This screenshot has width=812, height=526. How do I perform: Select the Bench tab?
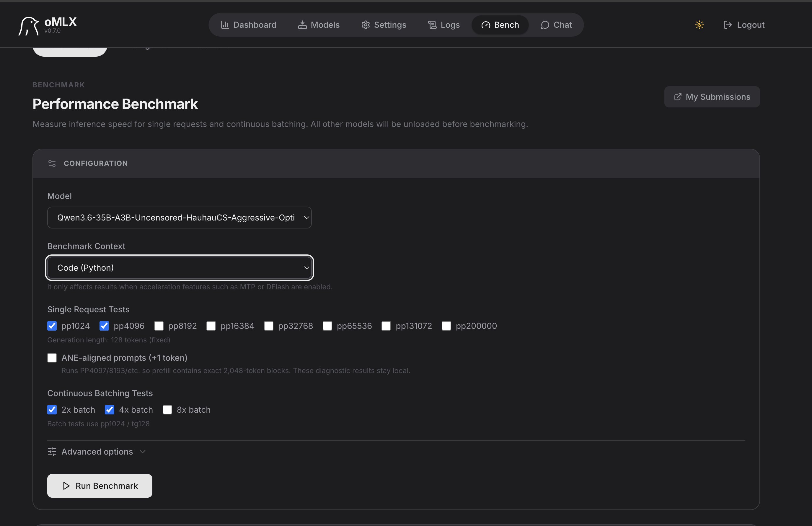[x=500, y=25]
